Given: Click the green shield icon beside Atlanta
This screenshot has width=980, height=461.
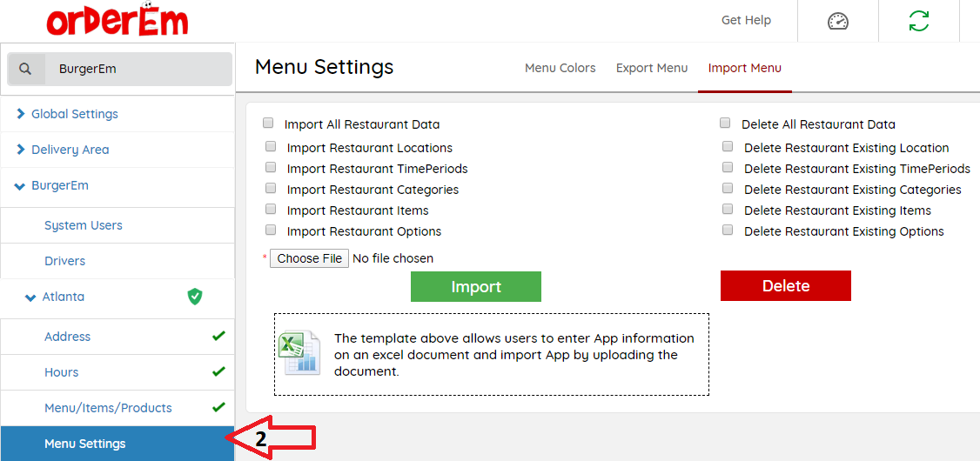Looking at the screenshot, I should [195, 297].
